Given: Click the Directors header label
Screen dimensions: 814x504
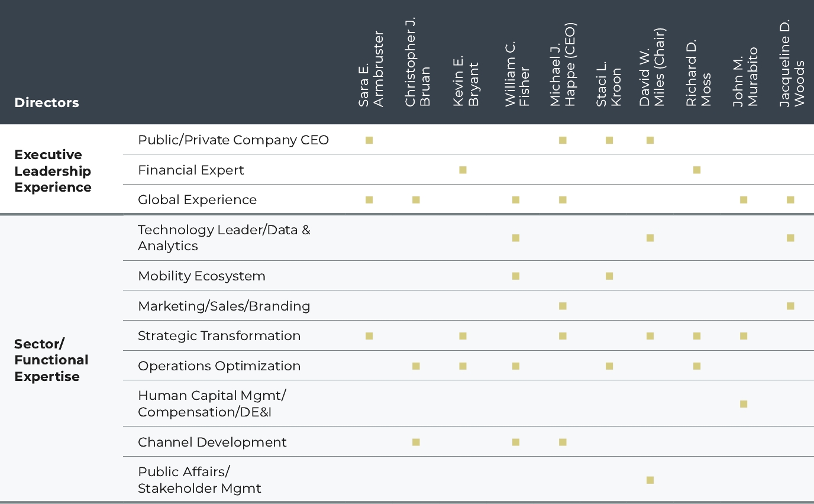Looking at the screenshot, I should point(47,102).
